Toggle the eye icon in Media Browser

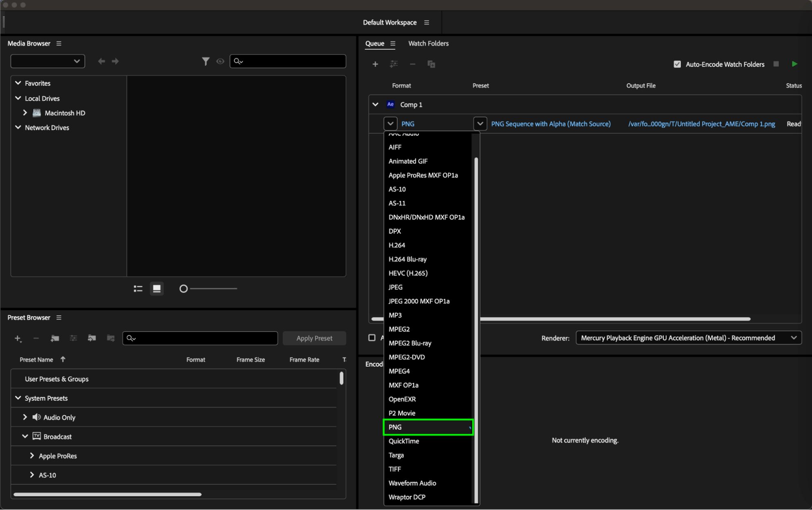[x=220, y=61]
